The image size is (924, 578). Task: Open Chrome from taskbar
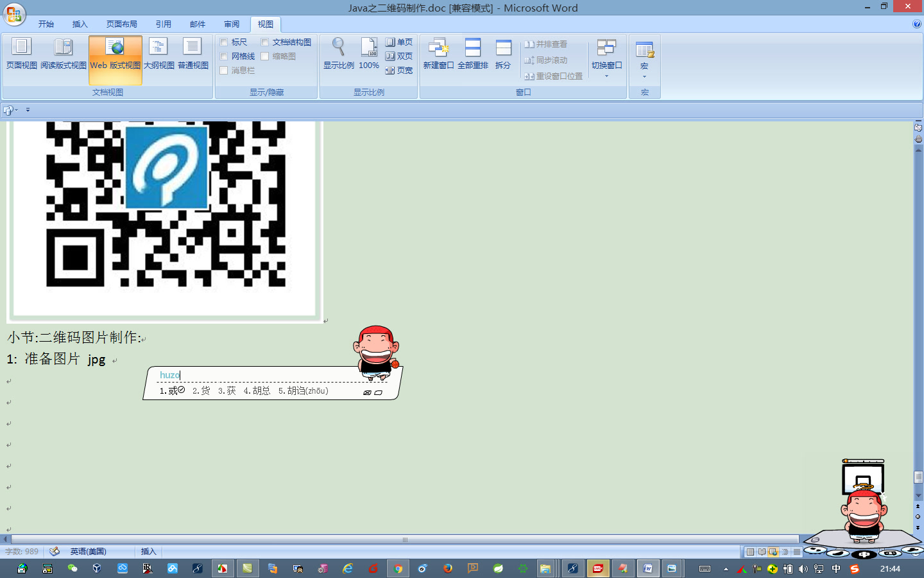(x=398, y=568)
